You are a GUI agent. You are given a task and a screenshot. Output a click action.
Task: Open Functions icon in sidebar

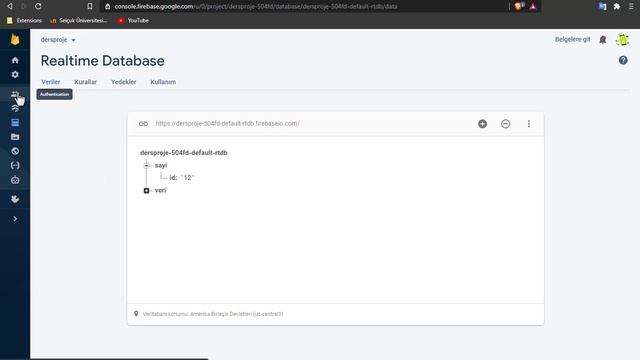click(x=15, y=165)
